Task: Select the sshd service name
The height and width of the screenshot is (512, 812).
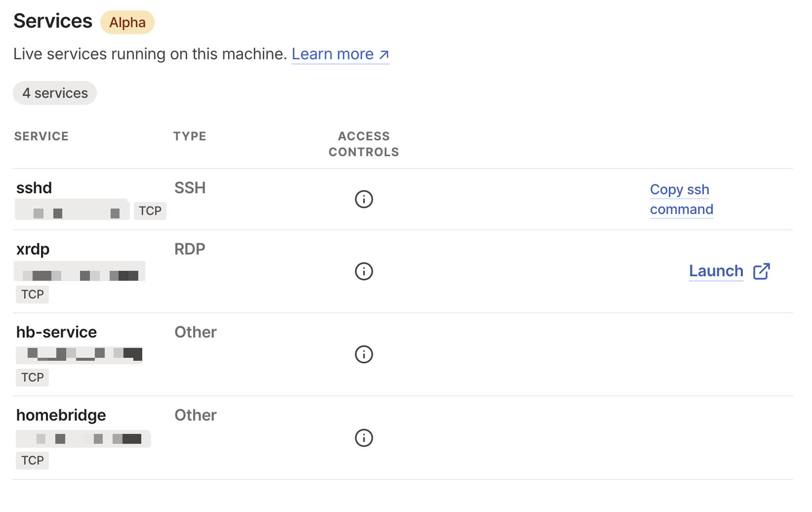Action: pos(34,188)
